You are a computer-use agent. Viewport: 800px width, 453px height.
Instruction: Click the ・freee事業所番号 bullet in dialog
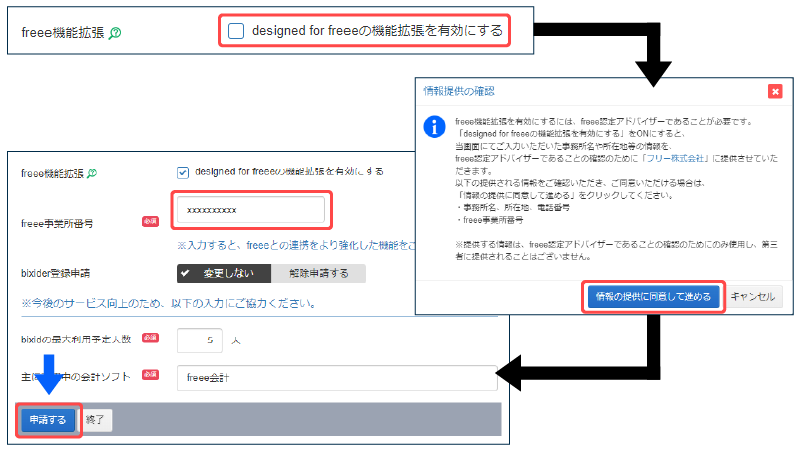click(490, 220)
